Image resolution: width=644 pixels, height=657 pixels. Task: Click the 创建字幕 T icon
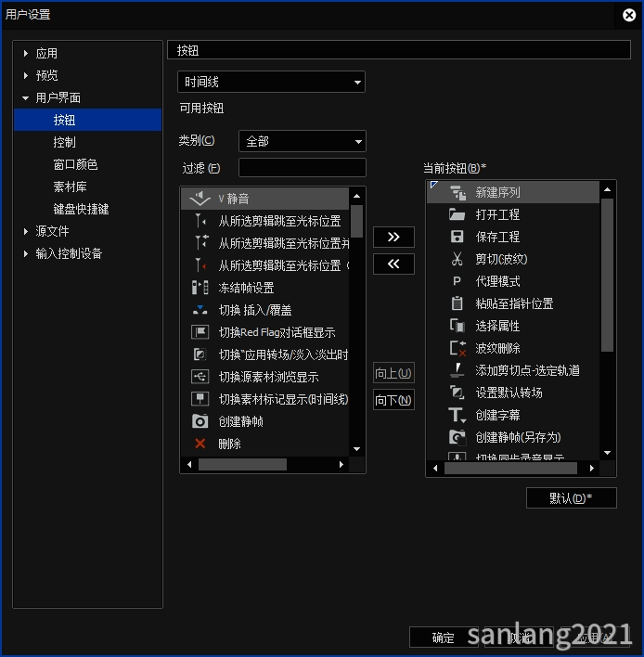pyautogui.click(x=457, y=415)
